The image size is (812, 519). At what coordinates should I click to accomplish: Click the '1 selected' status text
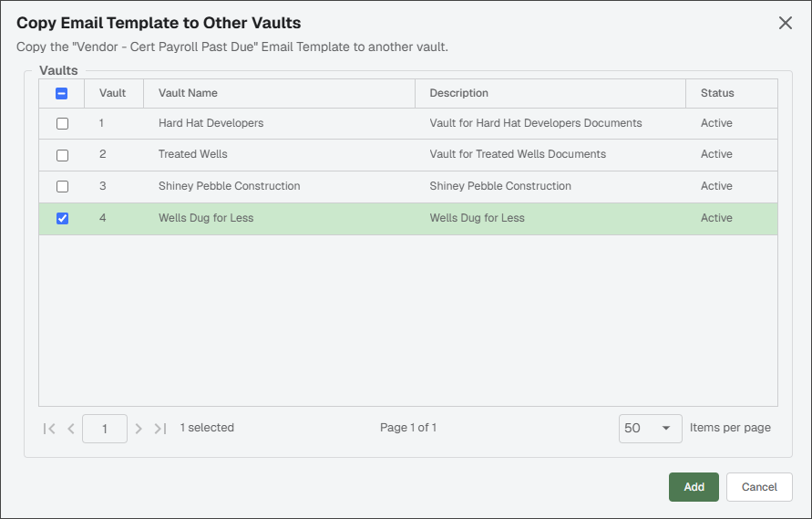[x=207, y=428]
